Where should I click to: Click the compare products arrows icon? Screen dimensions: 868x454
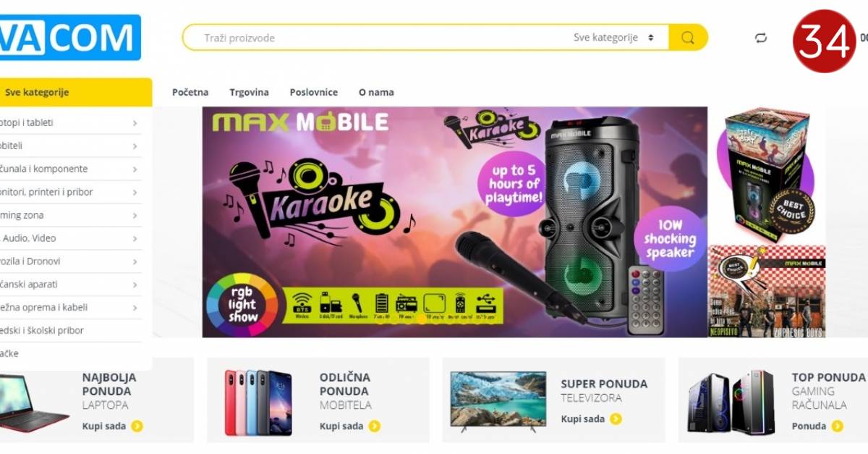(760, 38)
